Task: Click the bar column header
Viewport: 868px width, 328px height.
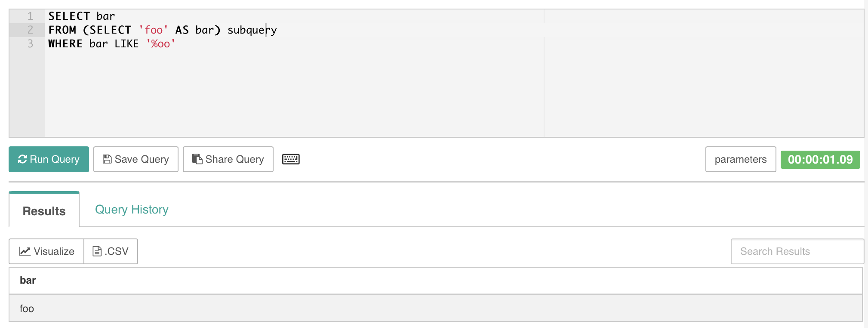Action: pyautogui.click(x=28, y=280)
